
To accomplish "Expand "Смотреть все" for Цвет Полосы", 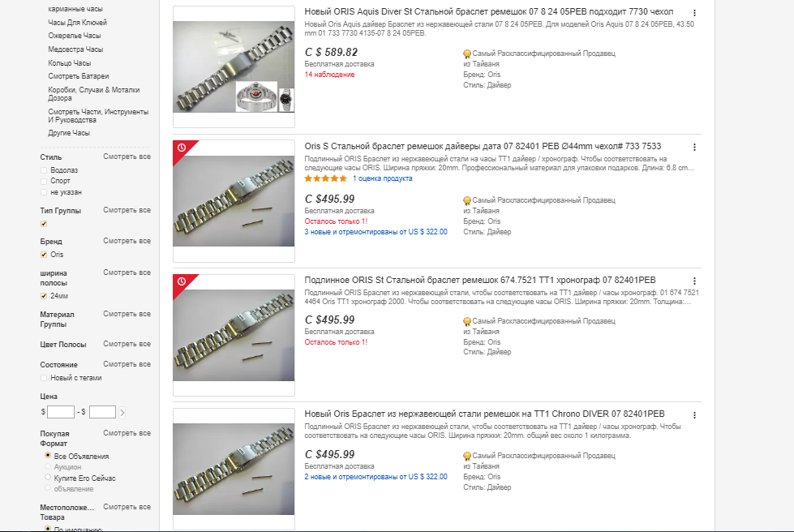I will (x=127, y=344).
